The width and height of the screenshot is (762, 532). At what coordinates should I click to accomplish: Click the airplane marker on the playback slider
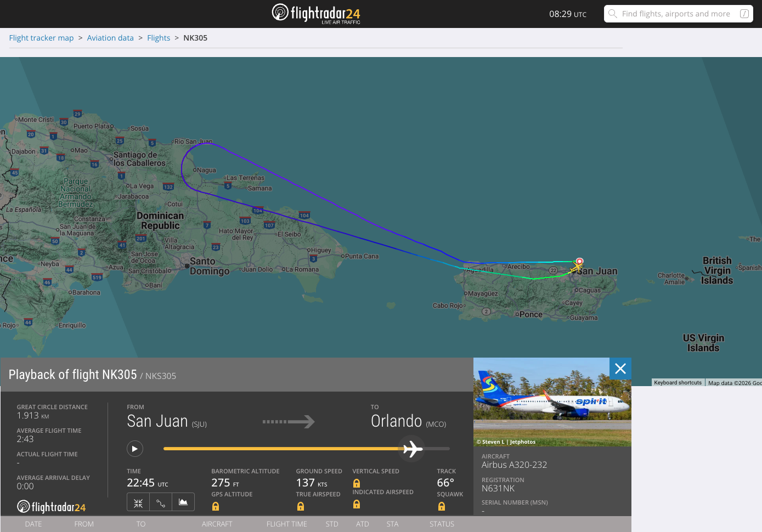click(413, 449)
